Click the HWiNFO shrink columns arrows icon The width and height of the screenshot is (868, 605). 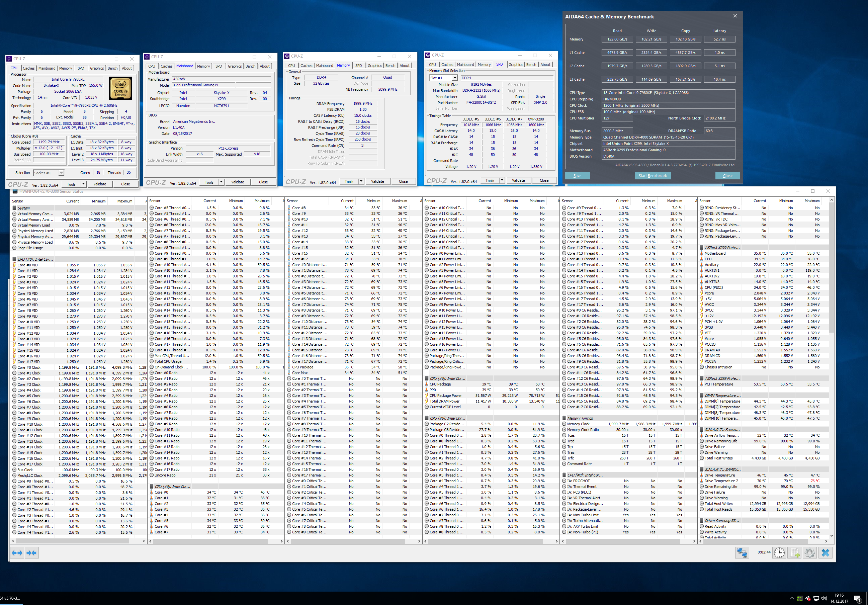(x=32, y=553)
